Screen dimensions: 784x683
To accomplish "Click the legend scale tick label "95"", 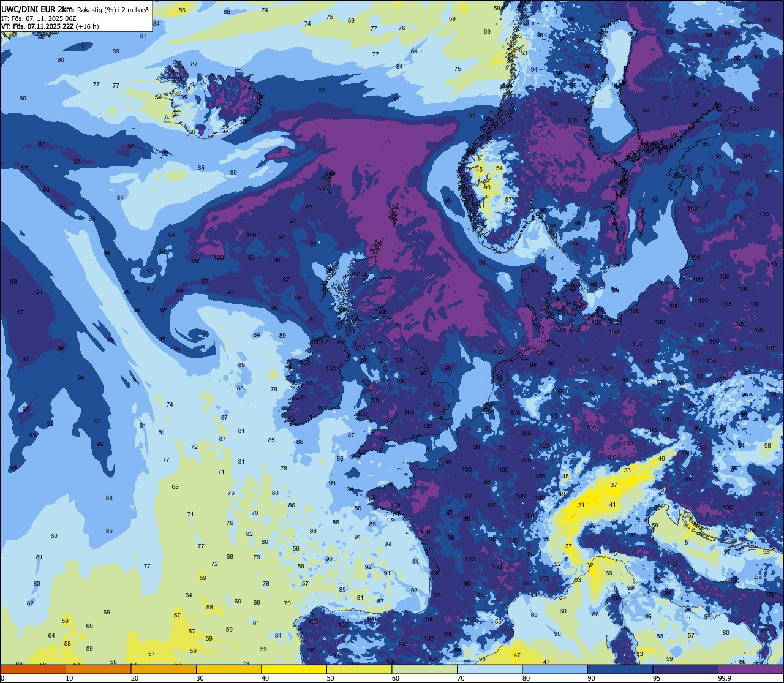I will click(657, 678).
